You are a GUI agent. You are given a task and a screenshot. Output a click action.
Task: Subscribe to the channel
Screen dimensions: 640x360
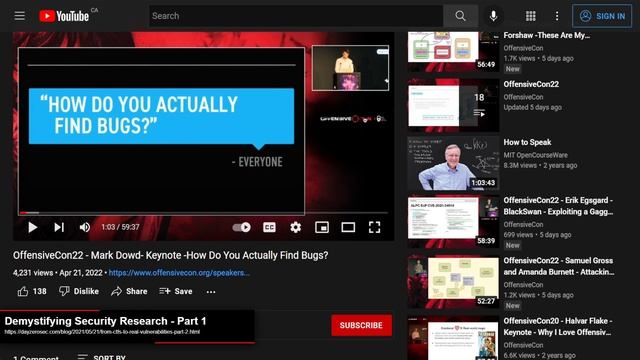click(361, 325)
